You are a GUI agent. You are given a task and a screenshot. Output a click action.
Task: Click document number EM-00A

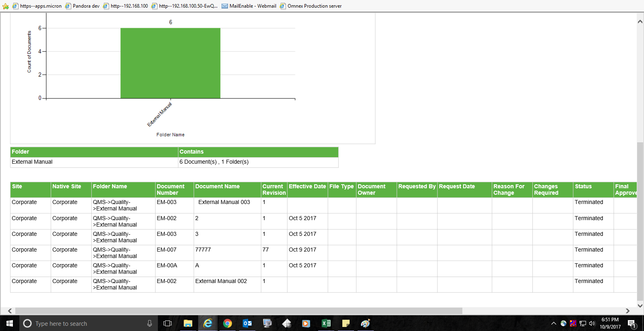tap(167, 265)
